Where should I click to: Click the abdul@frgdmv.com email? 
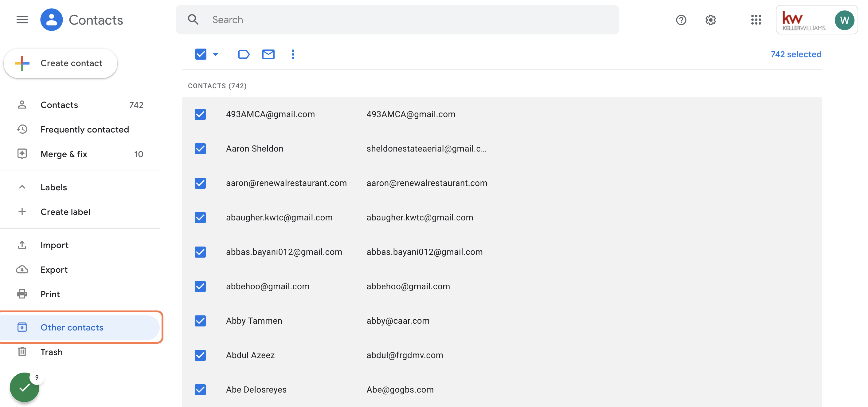pyautogui.click(x=405, y=355)
